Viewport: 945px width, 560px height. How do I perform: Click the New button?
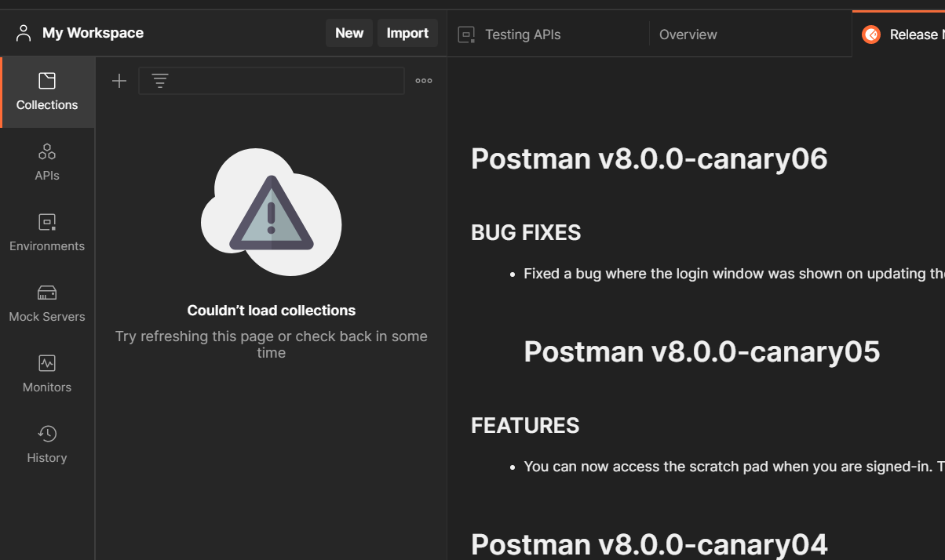tap(348, 33)
